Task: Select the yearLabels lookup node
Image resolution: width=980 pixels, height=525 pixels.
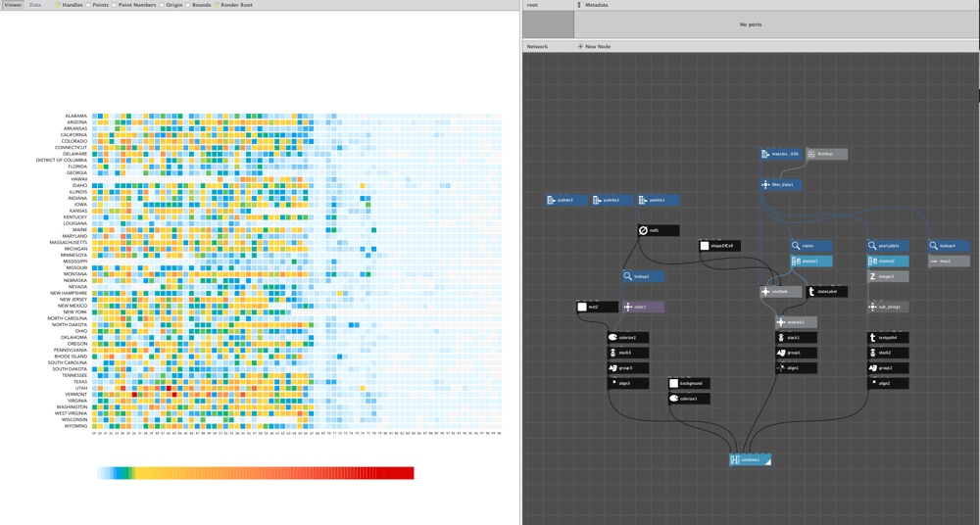Action: (x=888, y=246)
